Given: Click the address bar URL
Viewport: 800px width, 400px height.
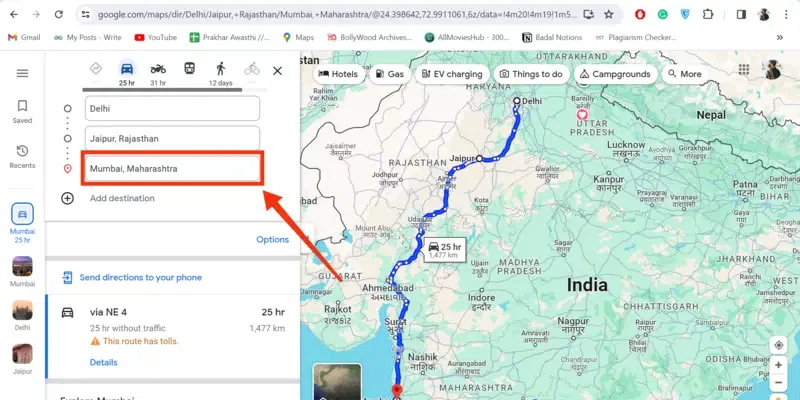Looking at the screenshot, I should [337, 14].
